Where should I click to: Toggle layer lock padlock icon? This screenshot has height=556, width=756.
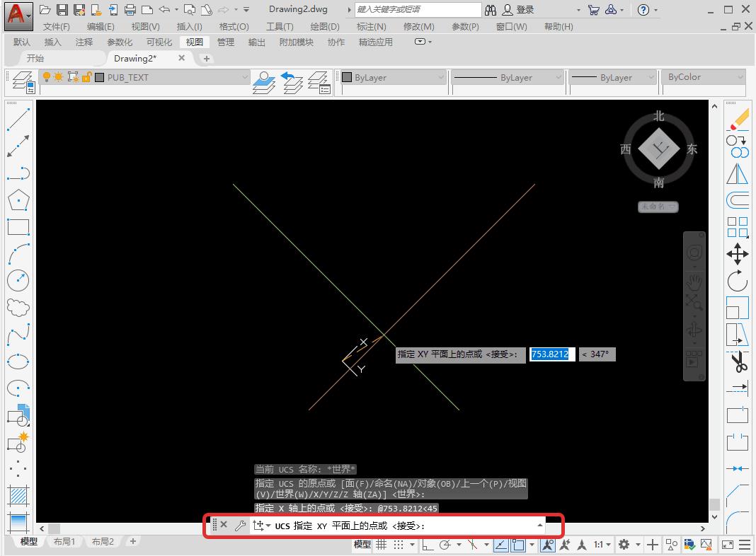87,76
